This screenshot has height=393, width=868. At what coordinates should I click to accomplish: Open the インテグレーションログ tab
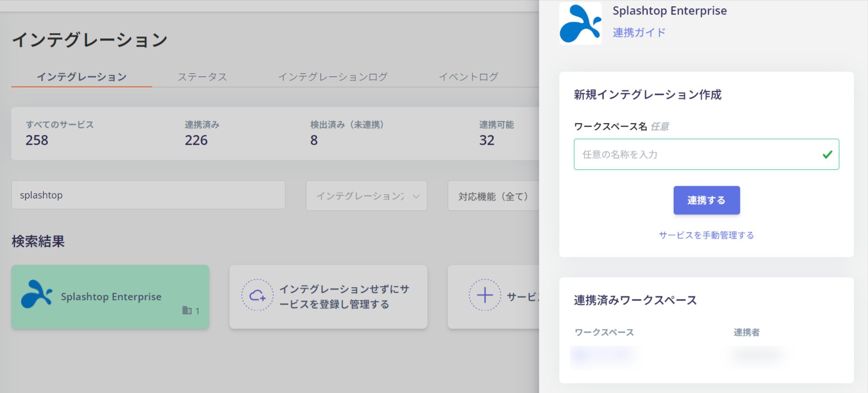(x=332, y=77)
